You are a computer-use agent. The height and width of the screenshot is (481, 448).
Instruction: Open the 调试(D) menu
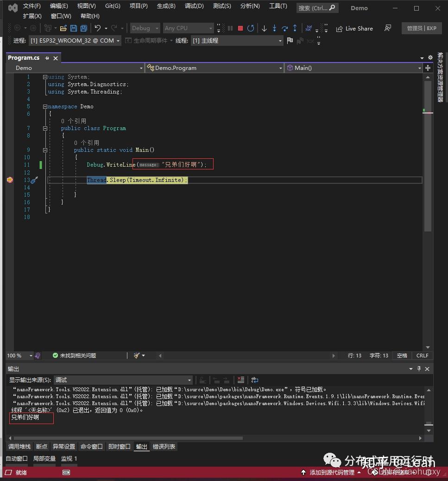pos(194,6)
